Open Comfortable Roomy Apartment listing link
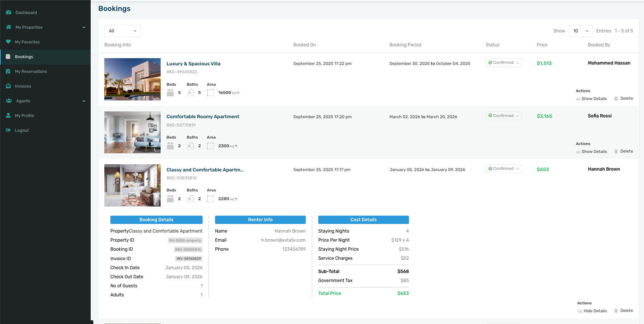 pos(203,117)
